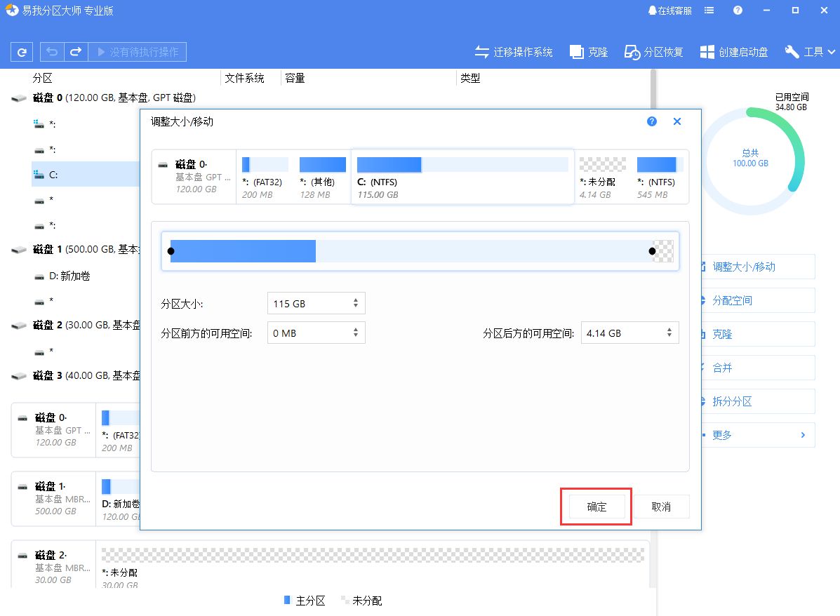Viewport: 840px width, 616px height.
Task: Select 磁盘 2 row in partition list
Action: [x=76, y=325]
